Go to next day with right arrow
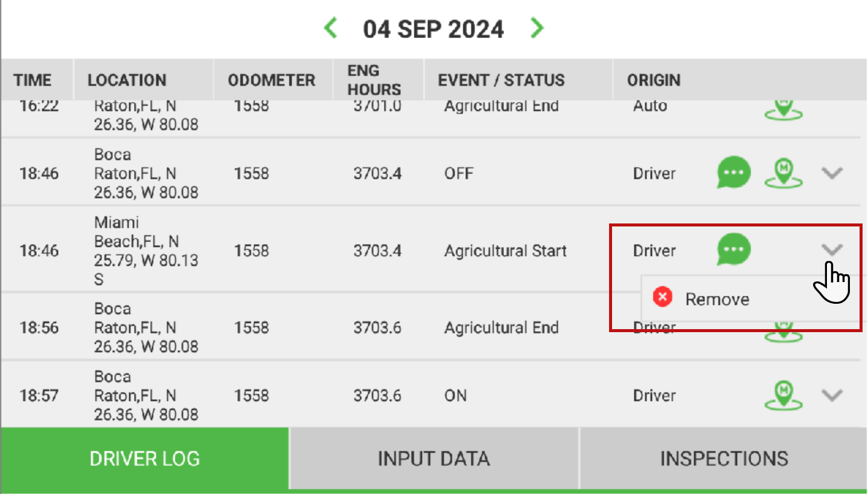This screenshot has width=868, height=494. 537,28
